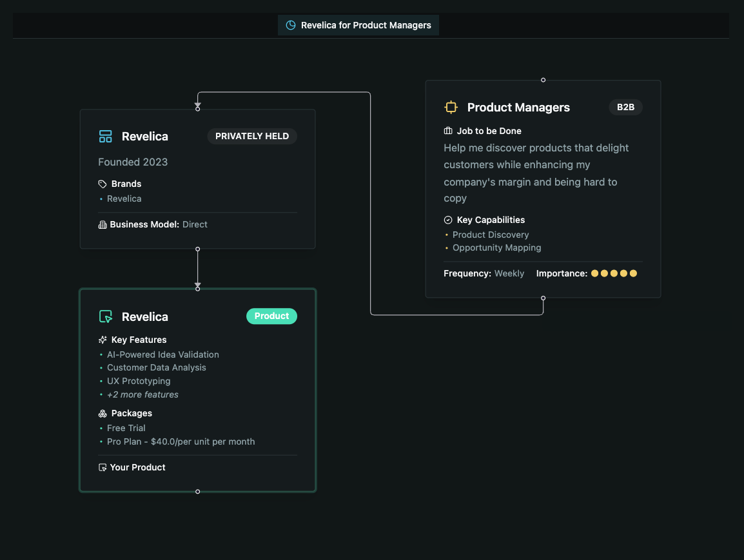
Task: Click the building icon next to Business Model
Action: [103, 224]
